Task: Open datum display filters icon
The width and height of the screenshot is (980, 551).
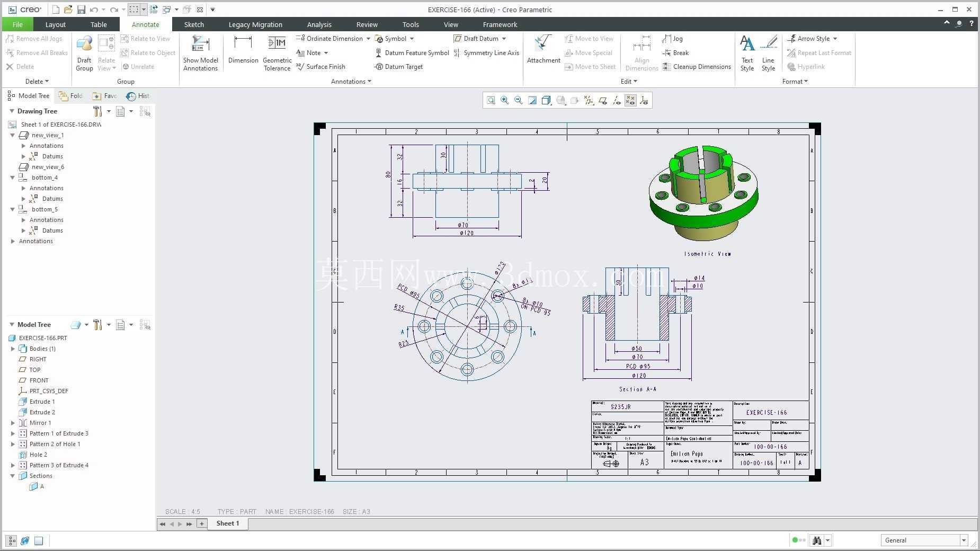Action: click(589, 100)
